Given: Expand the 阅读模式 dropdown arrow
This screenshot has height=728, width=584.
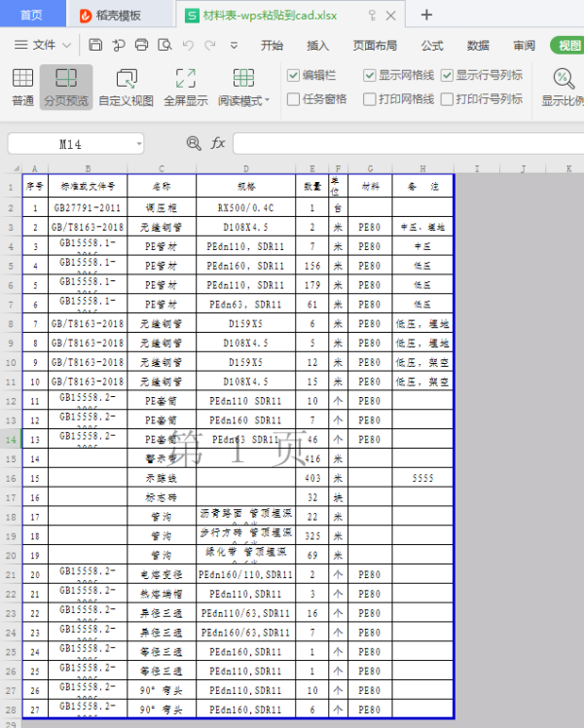Looking at the screenshot, I should tap(267, 100).
